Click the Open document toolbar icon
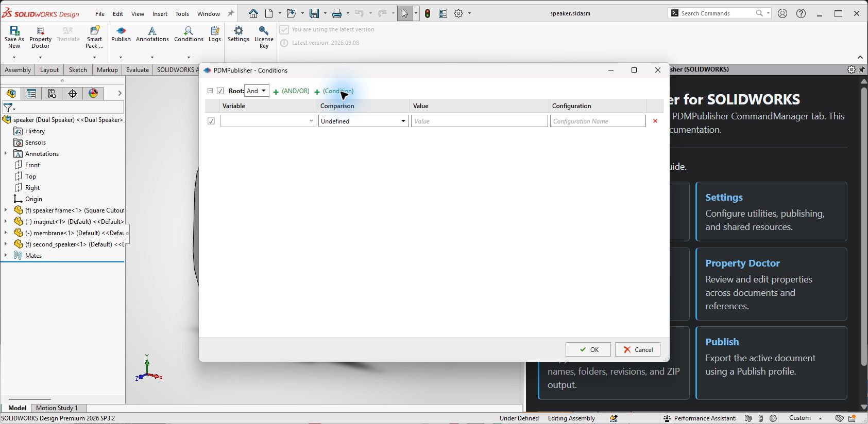The width and height of the screenshot is (868, 424). [291, 13]
